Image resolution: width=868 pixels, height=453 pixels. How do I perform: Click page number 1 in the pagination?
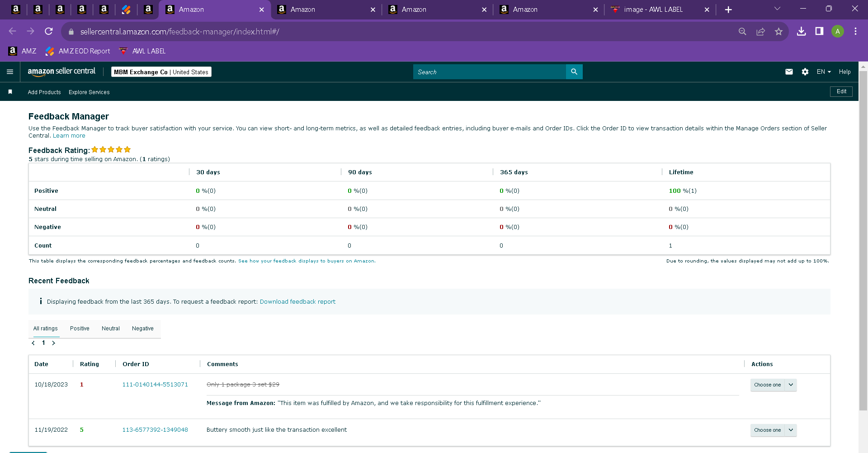pyautogui.click(x=43, y=343)
